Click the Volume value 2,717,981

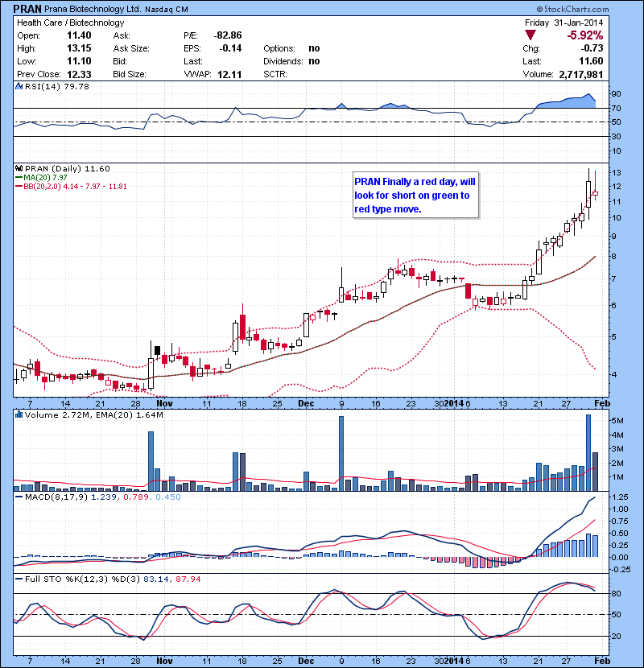point(581,75)
